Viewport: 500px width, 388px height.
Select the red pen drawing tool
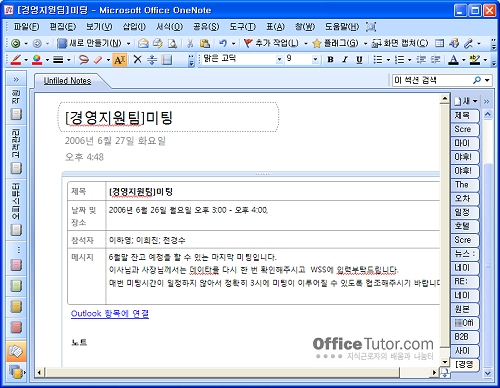16,60
